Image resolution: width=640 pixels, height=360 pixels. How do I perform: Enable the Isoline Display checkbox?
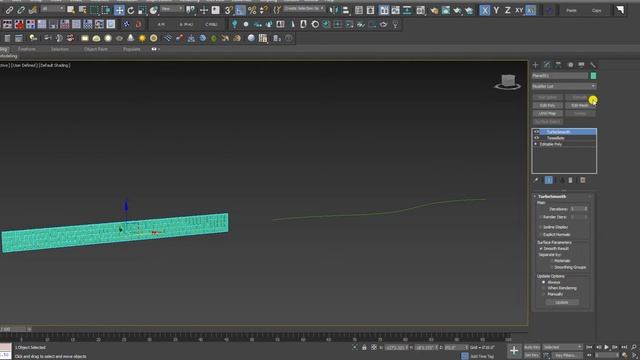(x=540, y=227)
